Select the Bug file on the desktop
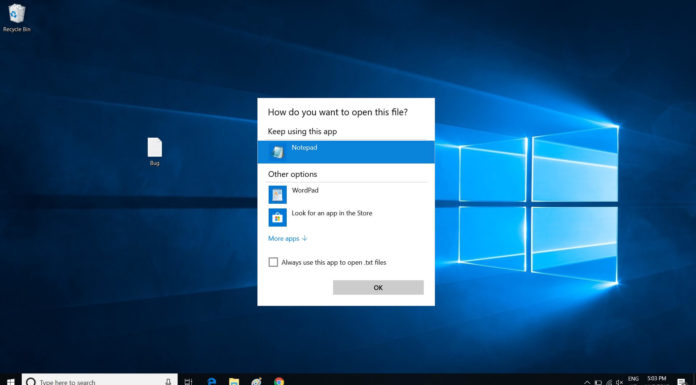The image size is (696, 385). click(154, 151)
